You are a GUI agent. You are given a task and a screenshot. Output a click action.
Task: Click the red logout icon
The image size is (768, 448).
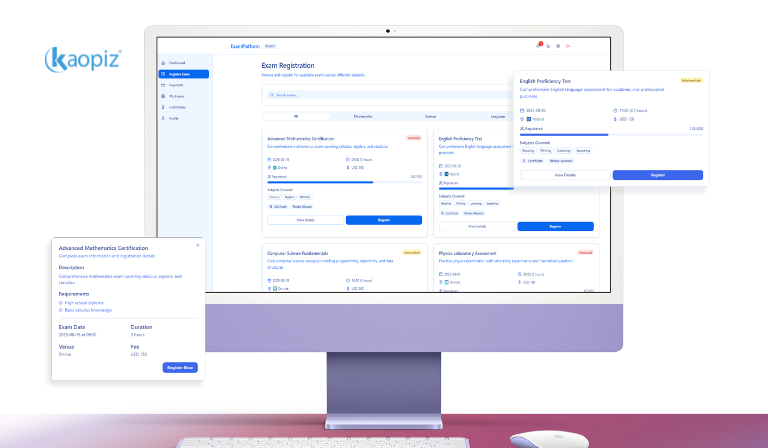[x=568, y=46]
